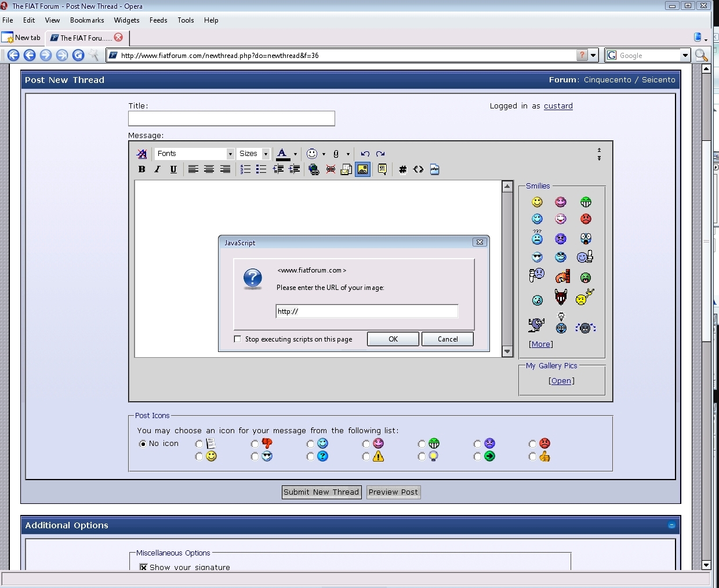719x588 pixels.
Task: Center-align the message text
Action: tap(209, 169)
